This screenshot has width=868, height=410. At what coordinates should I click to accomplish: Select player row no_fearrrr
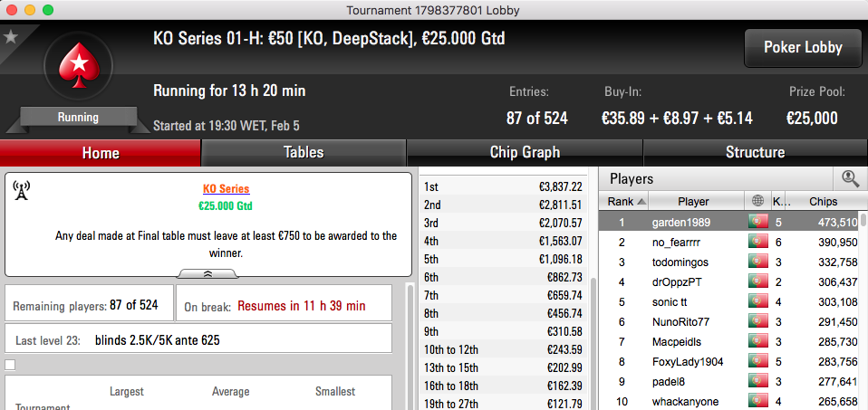pos(729,243)
